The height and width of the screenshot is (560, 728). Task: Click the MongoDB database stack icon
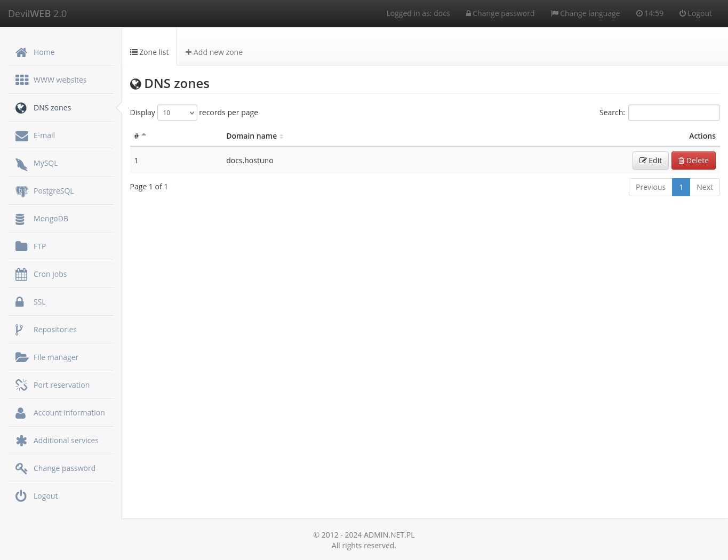tap(20, 219)
